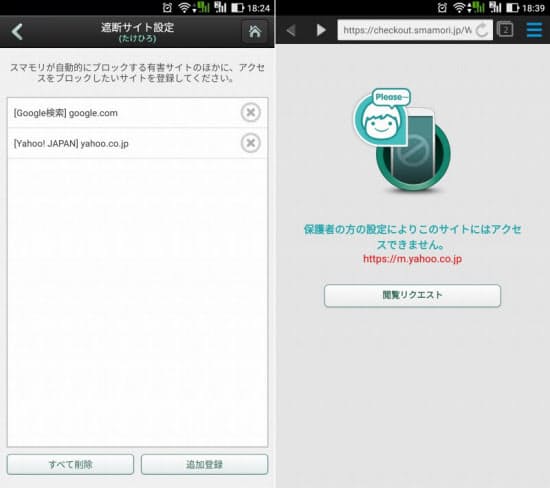Open the blue hamburger menu
This screenshot has height=488, width=550.
coord(534,30)
